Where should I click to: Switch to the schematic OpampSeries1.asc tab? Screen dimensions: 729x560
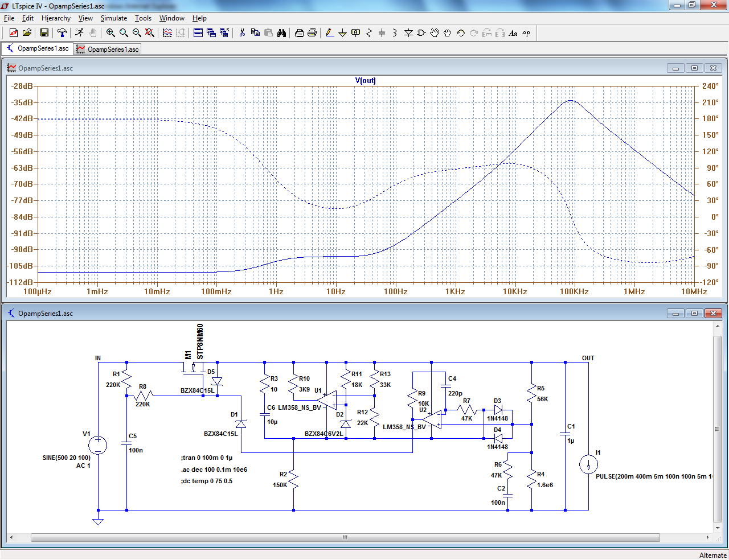[38, 49]
